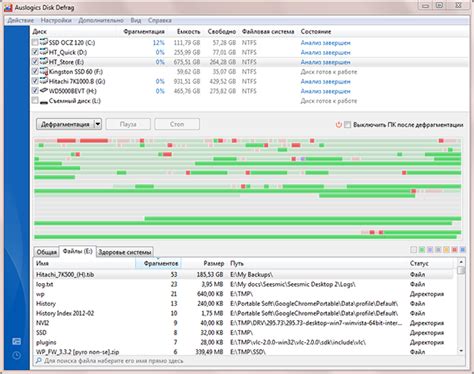Open Анализ завершен link for Hitachi 7K1000.B
This screenshot has height=374, width=474.
pos(325,81)
